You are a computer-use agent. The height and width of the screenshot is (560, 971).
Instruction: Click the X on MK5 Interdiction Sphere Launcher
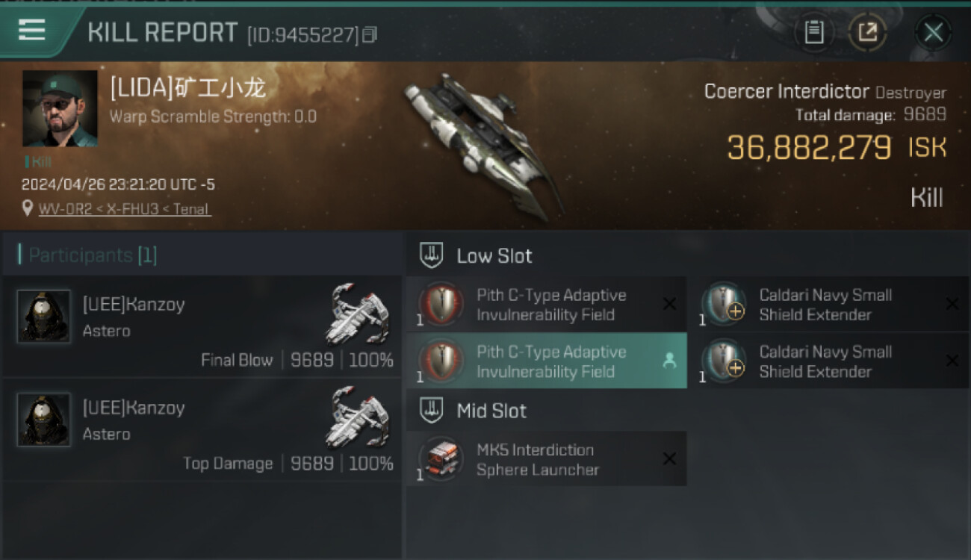tap(669, 458)
